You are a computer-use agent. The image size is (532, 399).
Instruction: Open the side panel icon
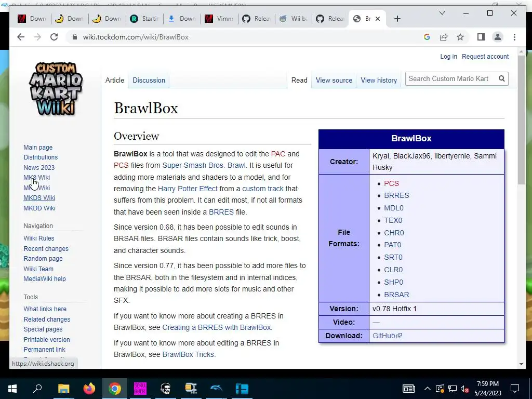coord(481,37)
